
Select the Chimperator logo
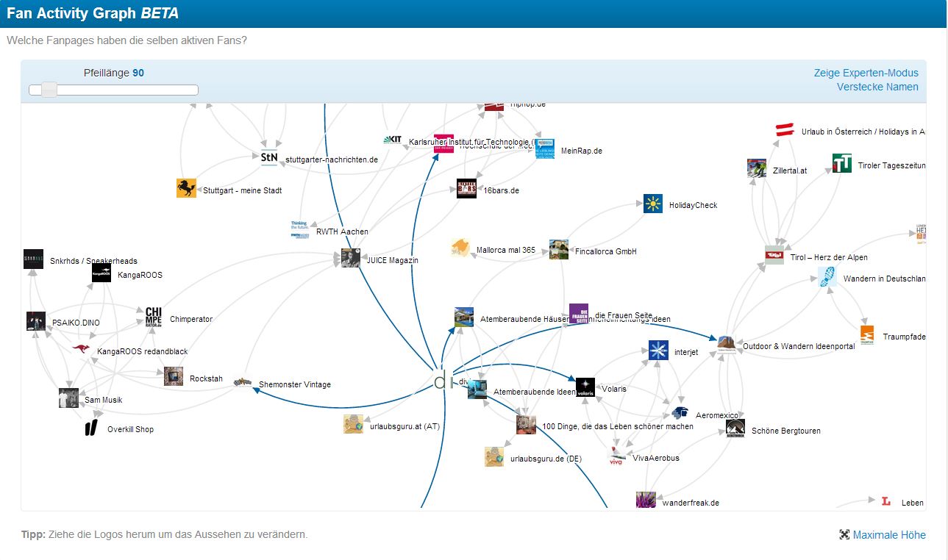pos(154,317)
